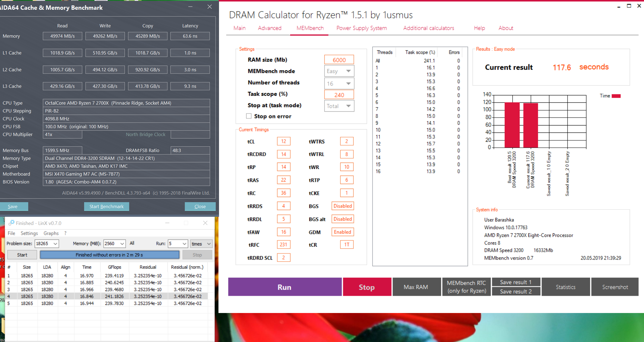Viewport: 644px width, 342px height.
Task: Open the Statistics button
Action: [x=566, y=287]
